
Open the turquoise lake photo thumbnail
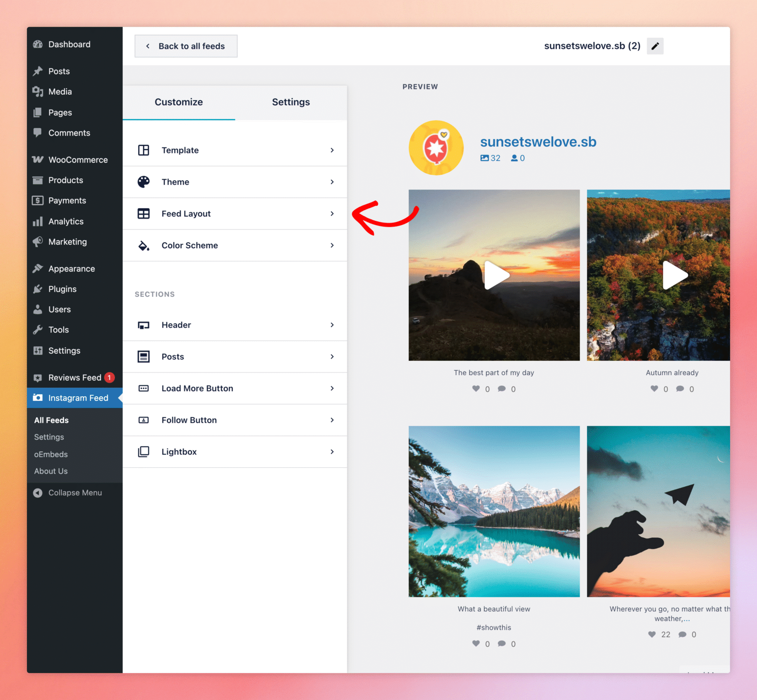click(x=494, y=512)
